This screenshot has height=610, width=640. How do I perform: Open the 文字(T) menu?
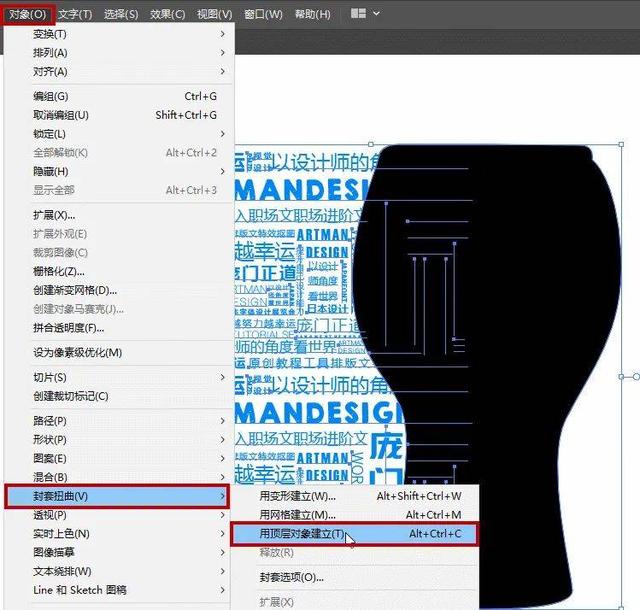(x=75, y=14)
